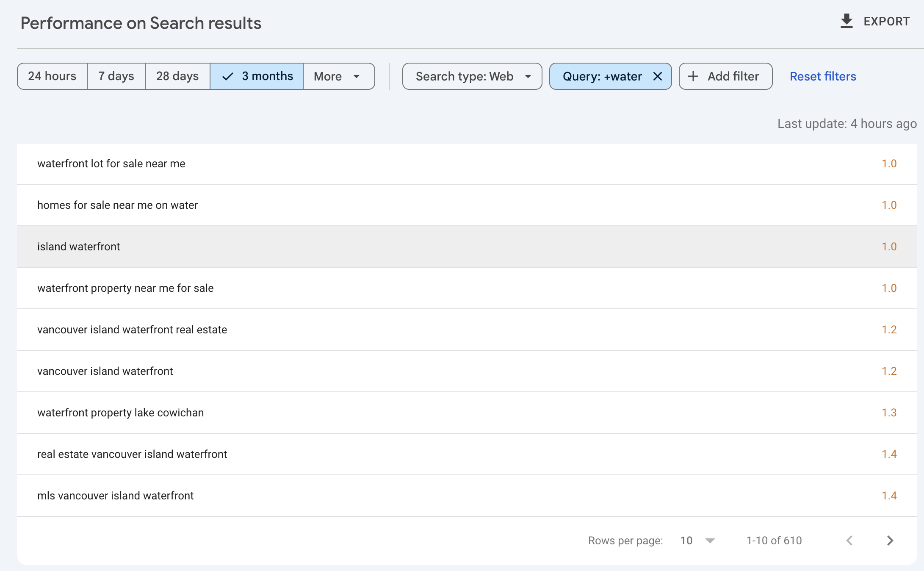Go to previous page of results
The width and height of the screenshot is (924, 571).
(x=849, y=541)
